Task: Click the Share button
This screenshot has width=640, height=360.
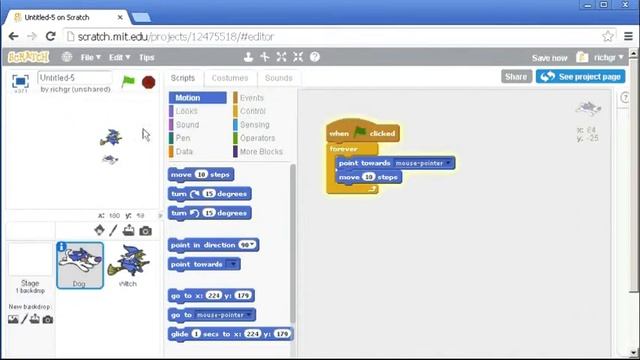Action: tap(516, 77)
